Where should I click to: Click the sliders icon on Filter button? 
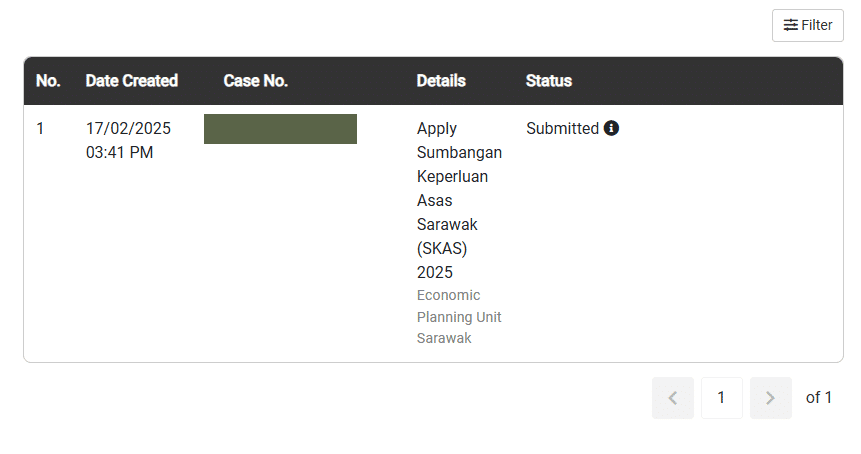[x=790, y=25]
